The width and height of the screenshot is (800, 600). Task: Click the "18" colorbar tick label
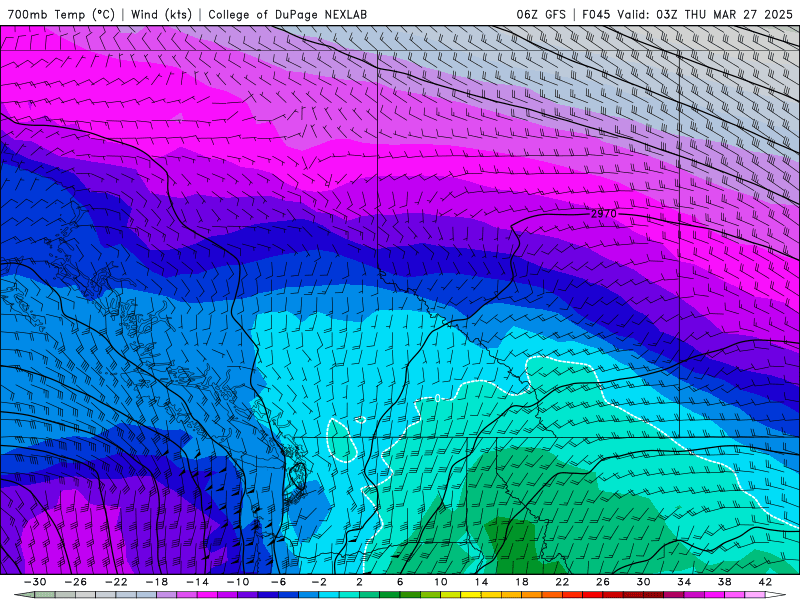[522, 582]
